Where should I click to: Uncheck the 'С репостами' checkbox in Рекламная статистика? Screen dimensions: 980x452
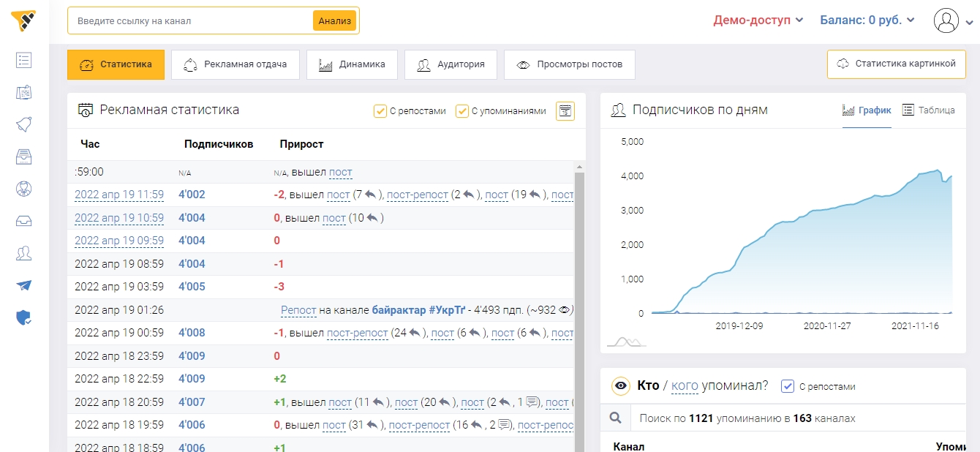click(x=380, y=111)
